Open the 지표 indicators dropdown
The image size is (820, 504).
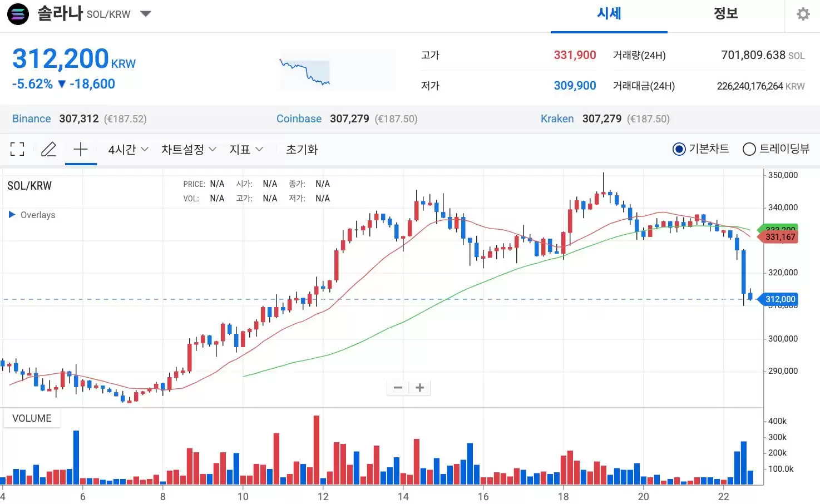(246, 149)
